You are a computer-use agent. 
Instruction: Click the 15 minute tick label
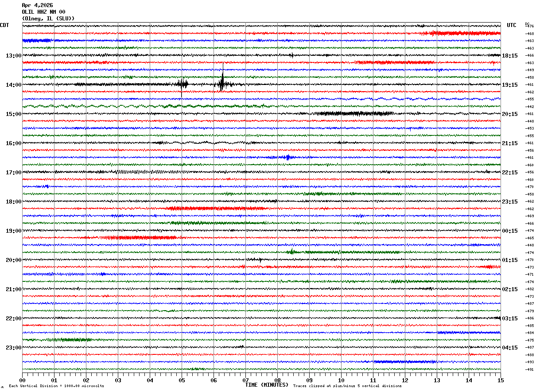501,380
